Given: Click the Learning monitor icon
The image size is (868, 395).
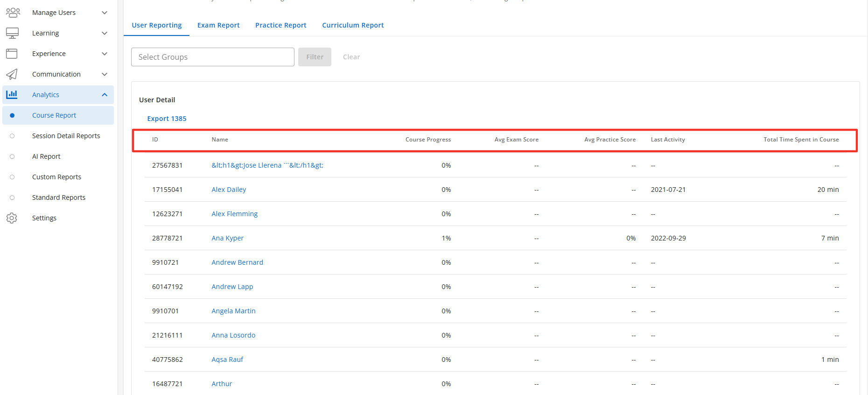Looking at the screenshot, I should click(x=12, y=33).
